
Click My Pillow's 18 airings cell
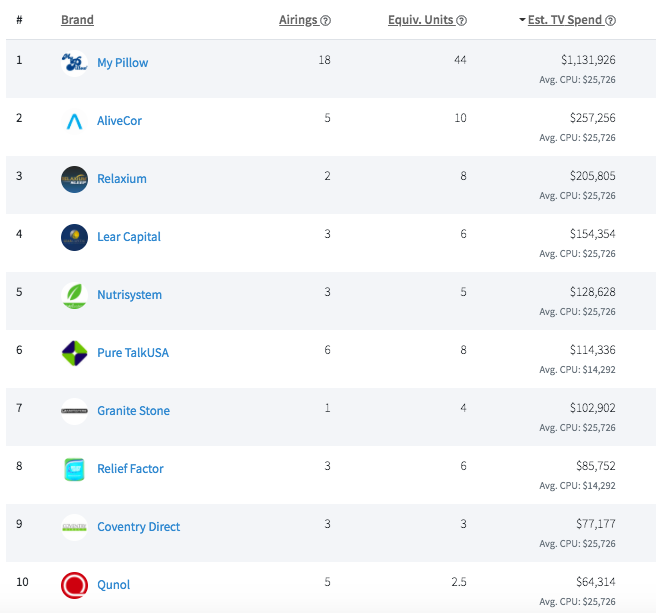tap(325, 60)
